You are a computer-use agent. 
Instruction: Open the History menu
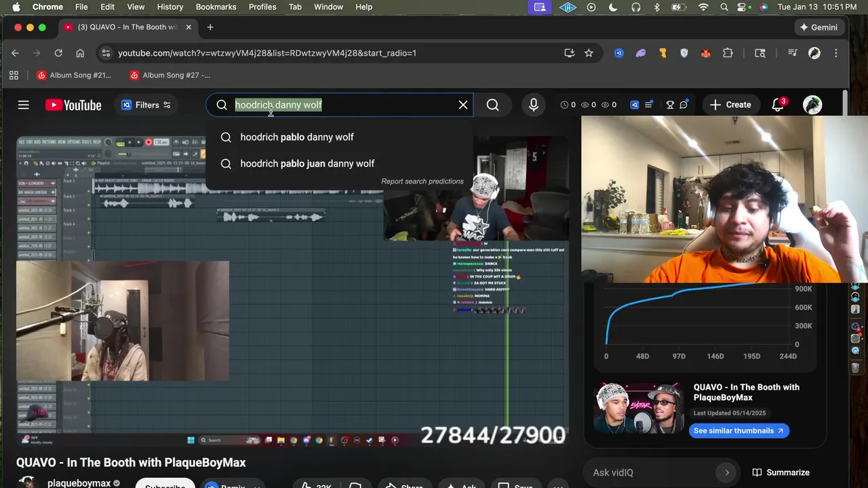pos(170,7)
